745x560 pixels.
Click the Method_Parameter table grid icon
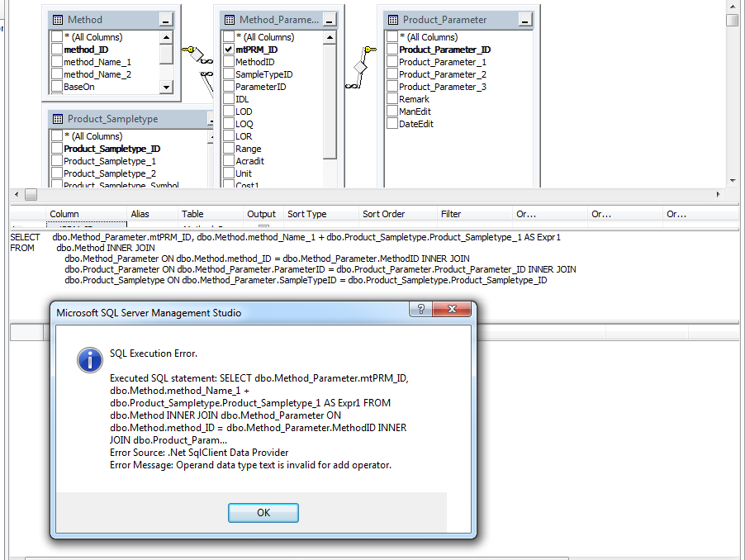(x=230, y=20)
